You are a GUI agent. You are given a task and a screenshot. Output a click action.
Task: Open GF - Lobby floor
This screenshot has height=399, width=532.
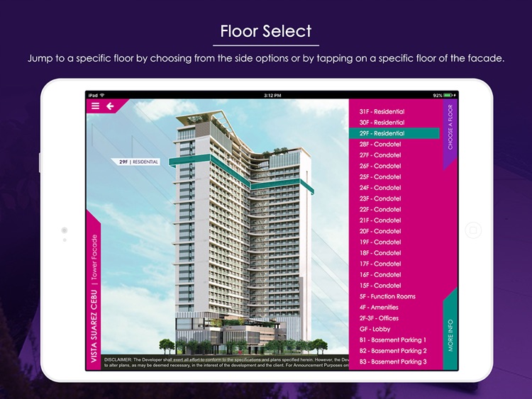coord(375,329)
